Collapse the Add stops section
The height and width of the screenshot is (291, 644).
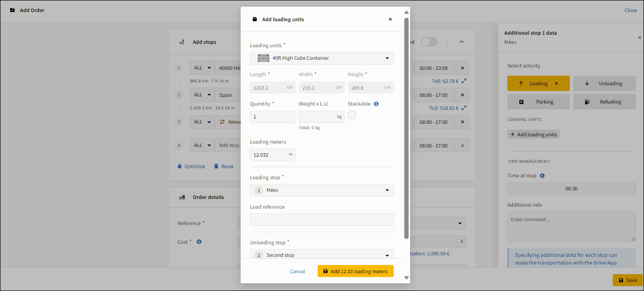click(x=462, y=42)
